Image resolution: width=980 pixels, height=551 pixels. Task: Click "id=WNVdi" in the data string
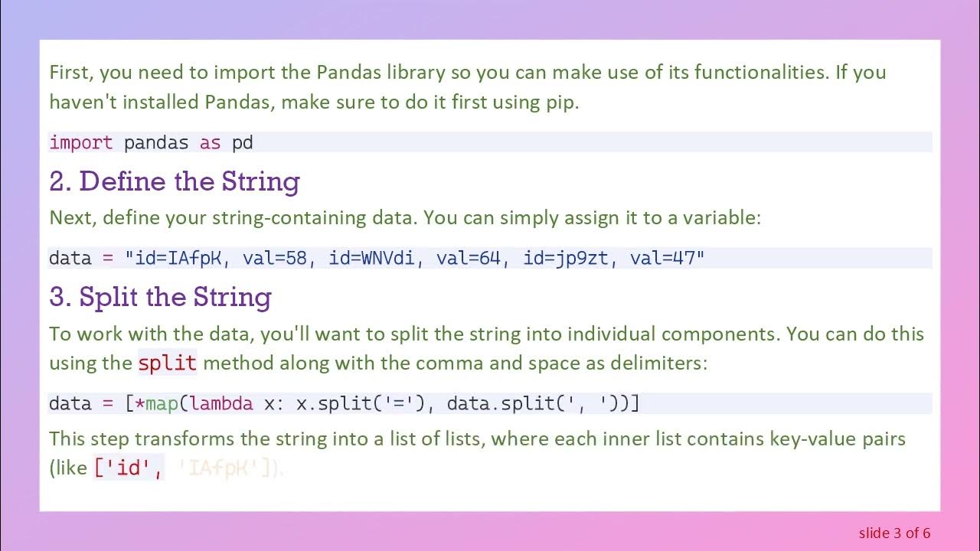[371, 258]
